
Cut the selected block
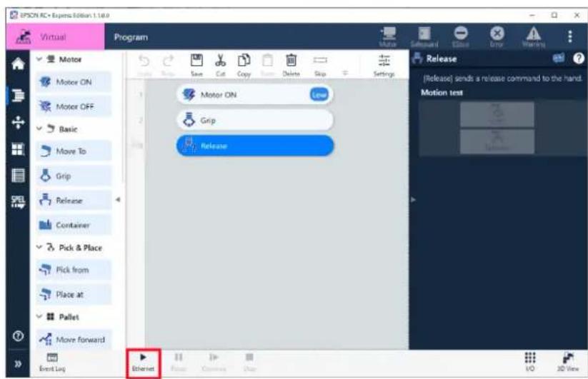coord(221,65)
